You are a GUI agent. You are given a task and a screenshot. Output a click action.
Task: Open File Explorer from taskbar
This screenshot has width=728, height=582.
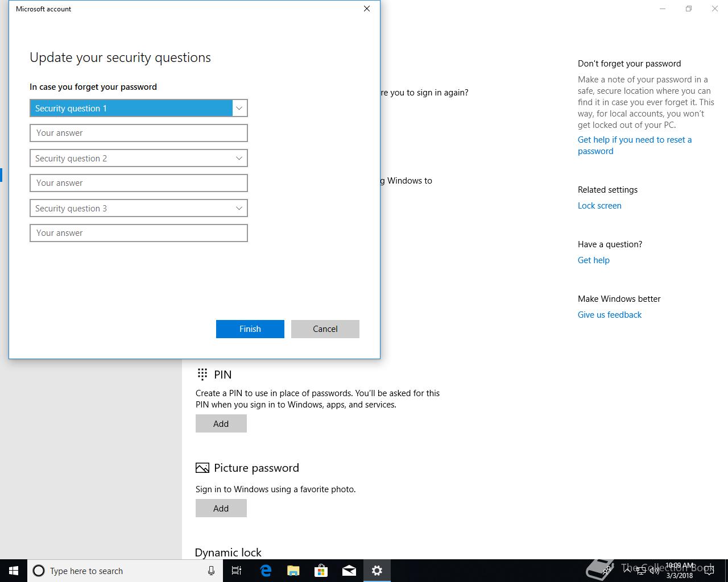pyautogui.click(x=293, y=571)
